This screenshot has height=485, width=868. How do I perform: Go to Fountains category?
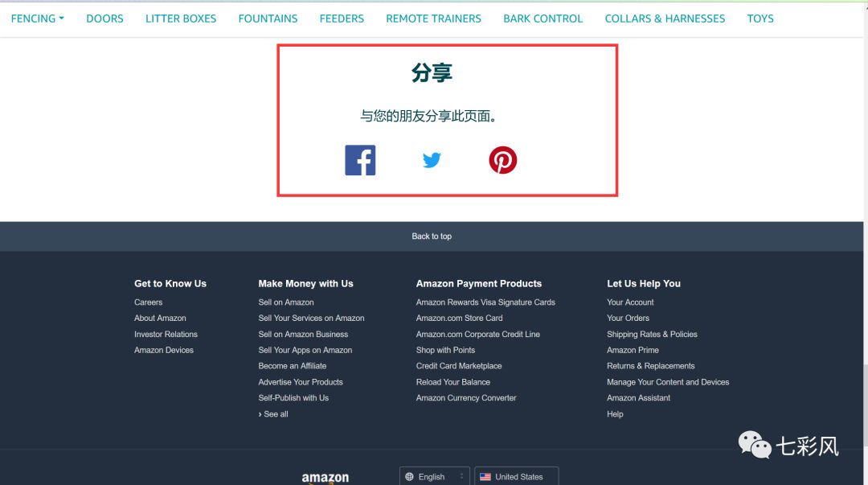tap(268, 18)
